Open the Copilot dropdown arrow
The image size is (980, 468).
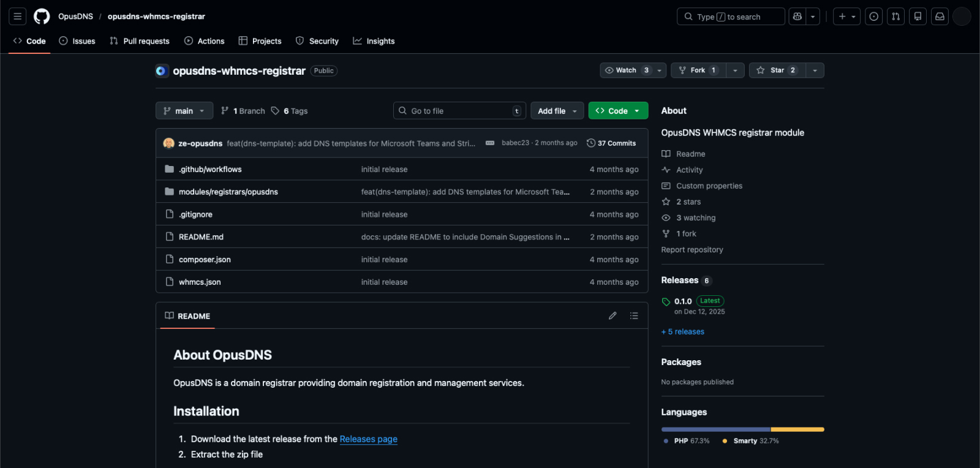coord(813,17)
